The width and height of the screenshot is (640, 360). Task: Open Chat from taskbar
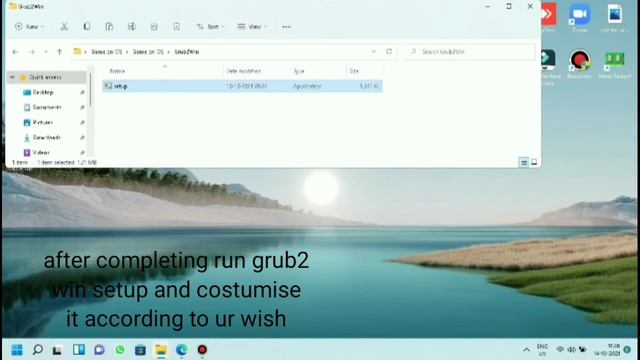point(99,350)
